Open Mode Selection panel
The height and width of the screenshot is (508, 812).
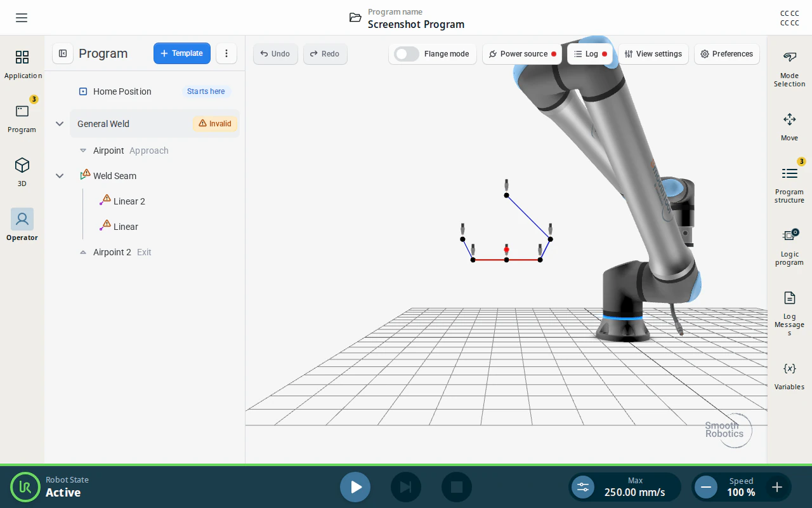click(789, 69)
